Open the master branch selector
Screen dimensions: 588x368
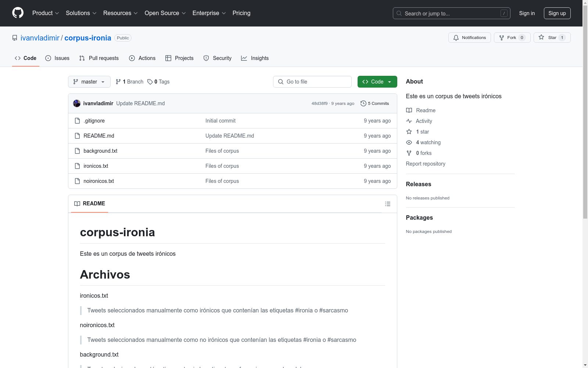coord(89,82)
